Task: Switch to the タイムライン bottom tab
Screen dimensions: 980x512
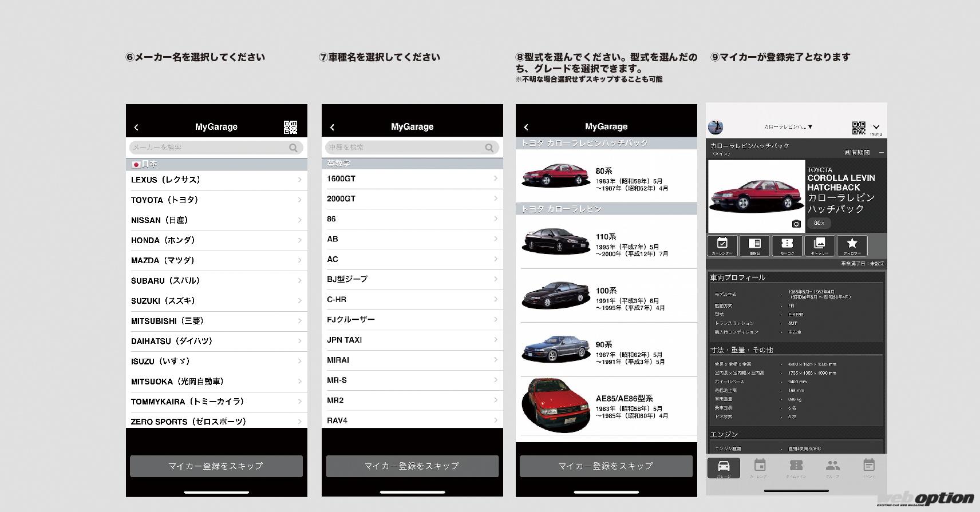Action: [796, 467]
